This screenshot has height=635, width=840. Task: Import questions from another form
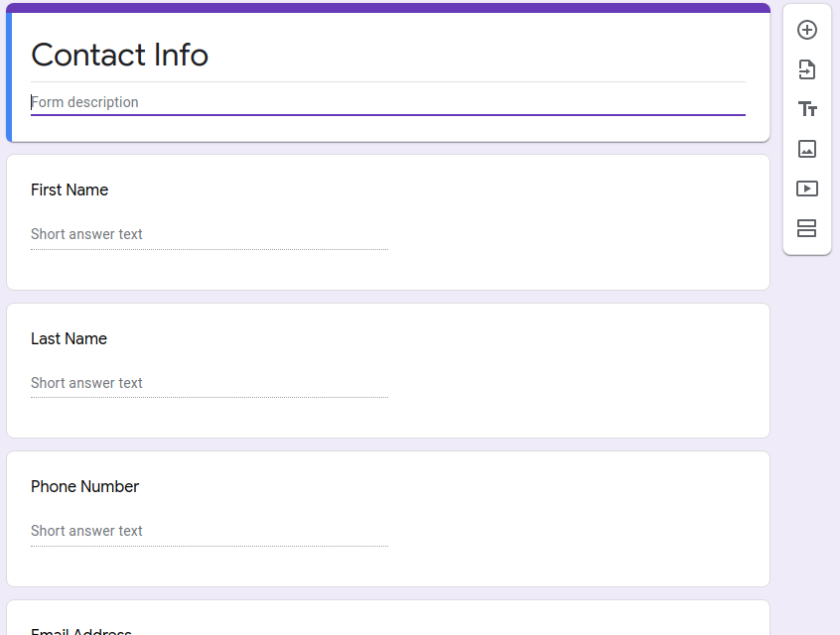click(806, 69)
